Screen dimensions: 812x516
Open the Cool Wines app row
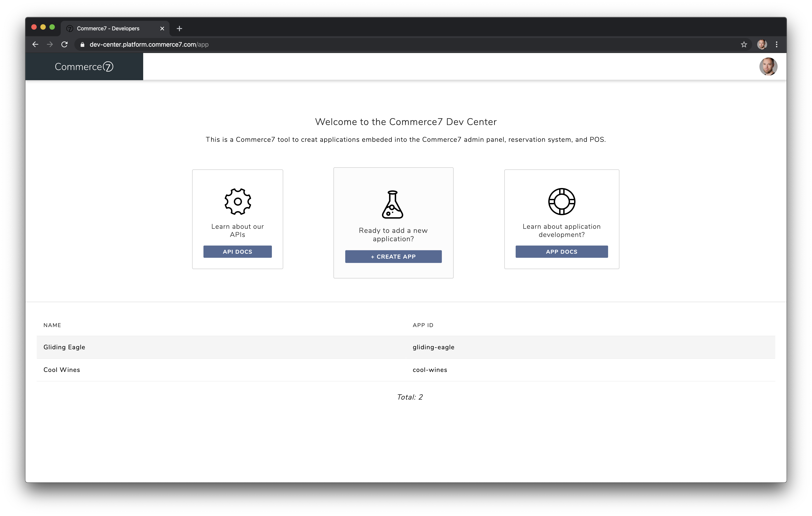62,370
